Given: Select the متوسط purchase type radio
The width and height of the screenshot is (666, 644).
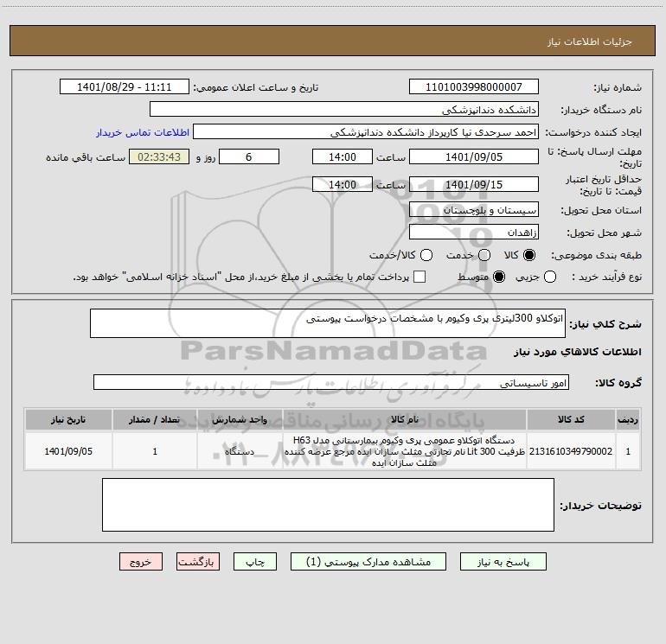Looking at the screenshot, I should (x=499, y=277).
